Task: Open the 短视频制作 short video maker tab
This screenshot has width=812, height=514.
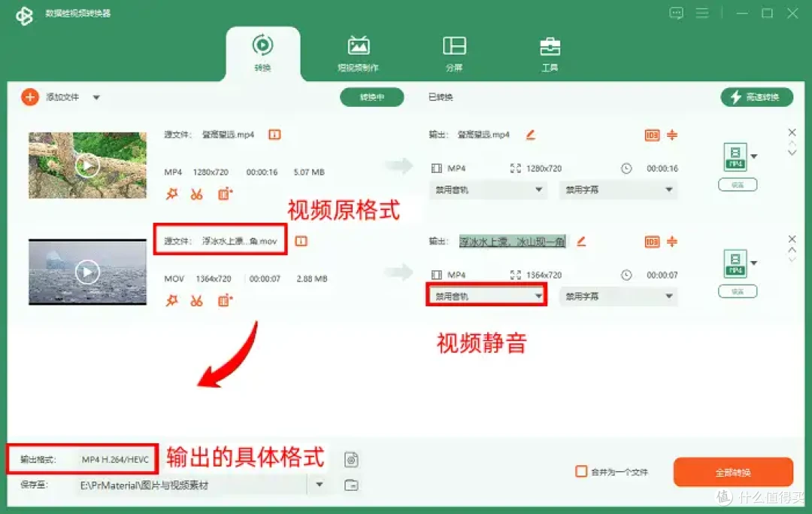Action: 359,53
